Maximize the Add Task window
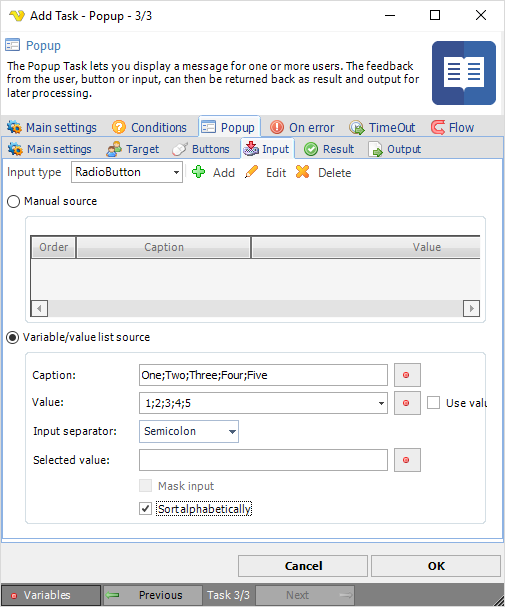 (x=435, y=15)
